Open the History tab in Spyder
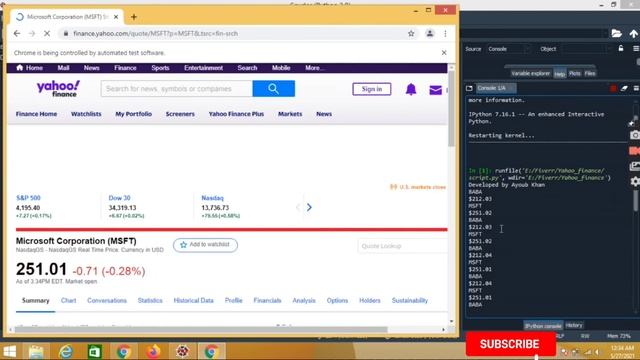Image resolution: width=640 pixels, height=360 pixels. (x=574, y=325)
